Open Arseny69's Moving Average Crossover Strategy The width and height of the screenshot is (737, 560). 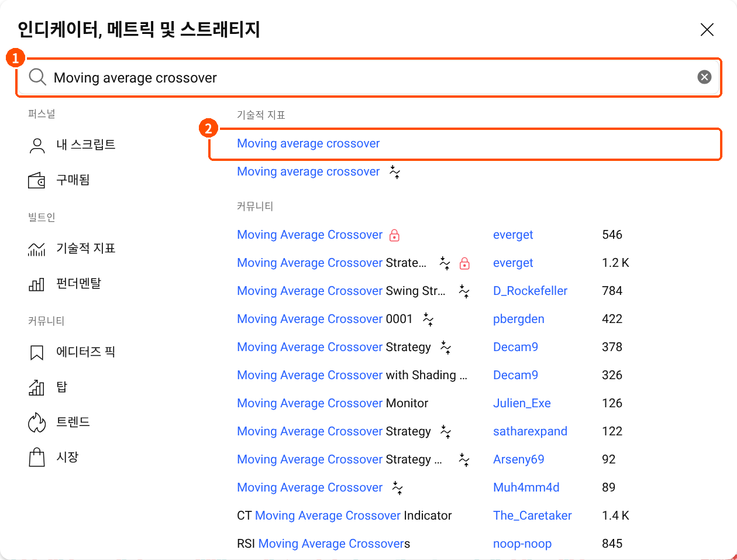click(x=339, y=459)
